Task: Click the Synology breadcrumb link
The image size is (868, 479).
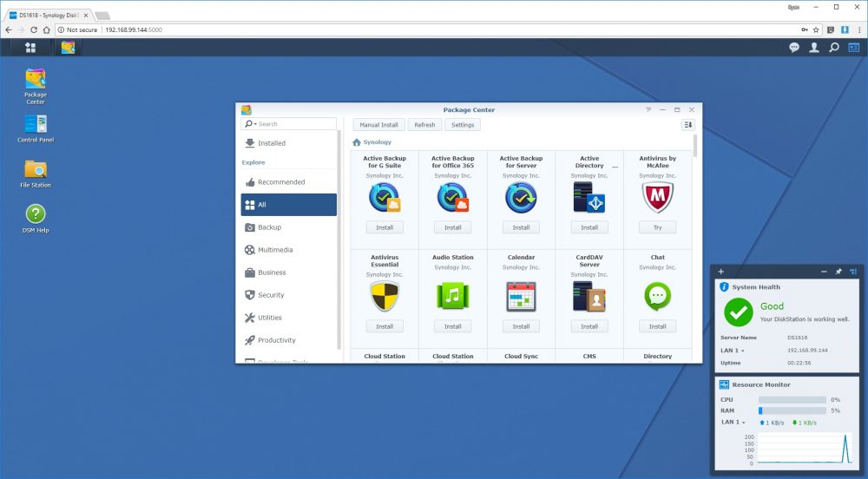Action: [x=377, y=142]
